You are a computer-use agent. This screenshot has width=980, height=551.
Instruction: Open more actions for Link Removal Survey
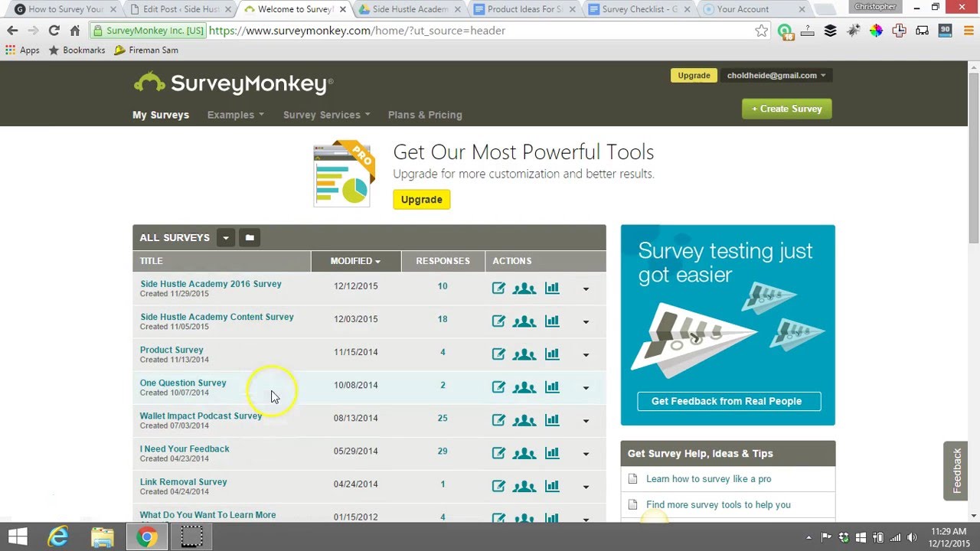(586, 487)
